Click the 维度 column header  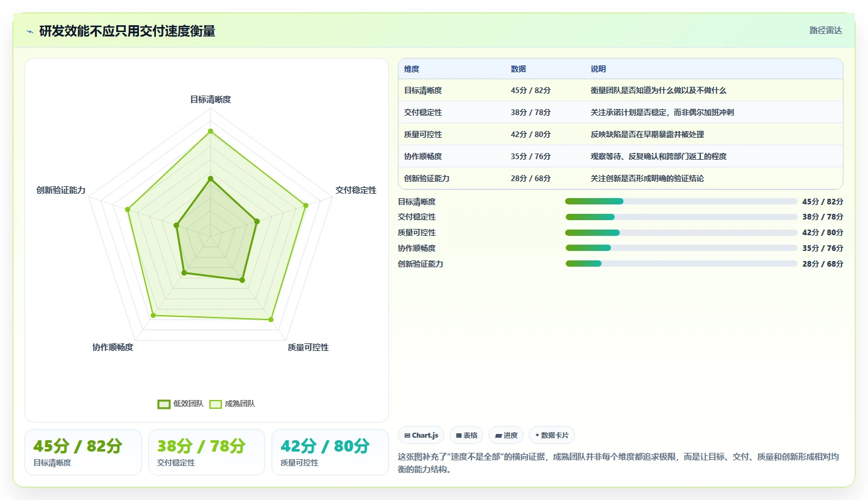tap(412, 69)
